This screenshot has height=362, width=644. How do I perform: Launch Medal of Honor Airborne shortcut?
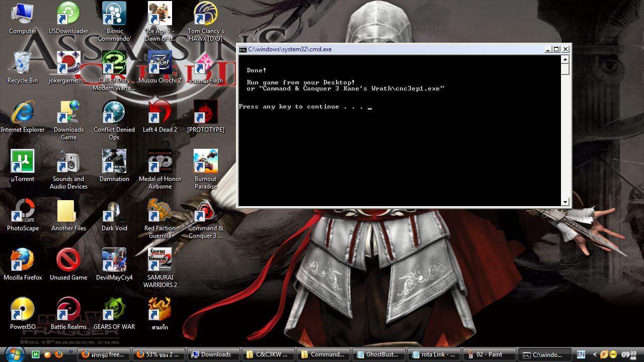point(160,170)
